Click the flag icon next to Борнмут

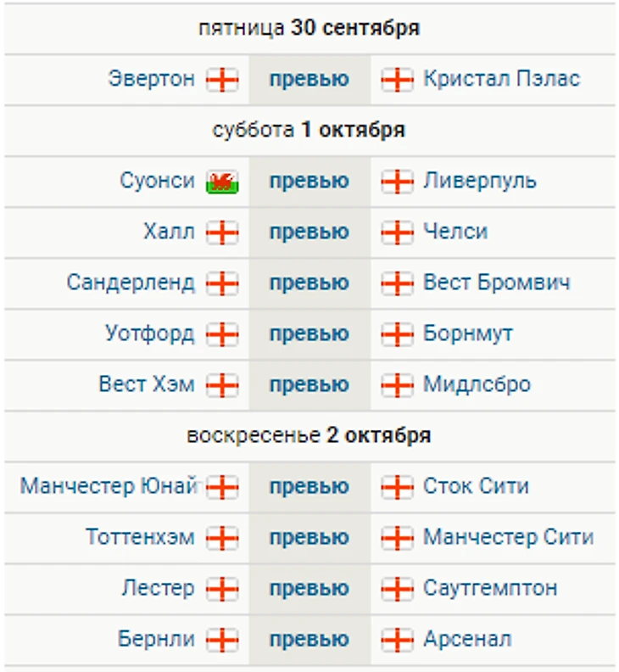click(397, 334)
